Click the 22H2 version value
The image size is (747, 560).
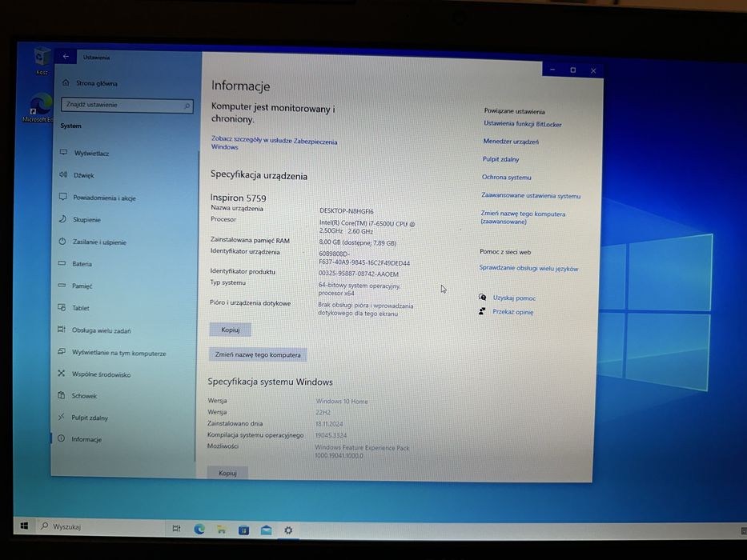(x=323, y=412)
